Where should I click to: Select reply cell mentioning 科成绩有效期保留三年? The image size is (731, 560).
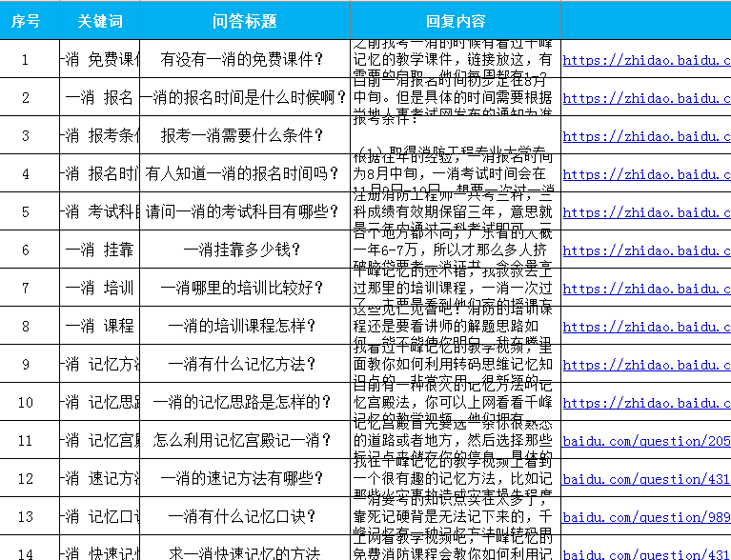pyautogui.click(x=456, y=211)
